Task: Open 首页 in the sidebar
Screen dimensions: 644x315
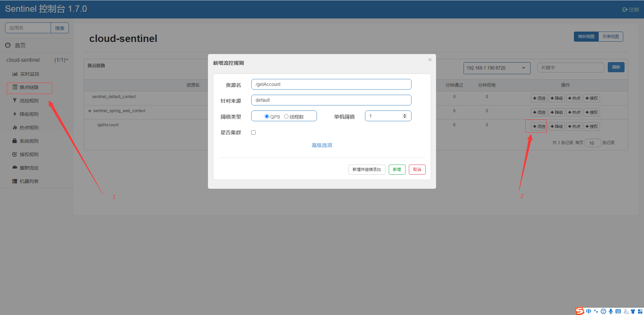Action: 20,45
